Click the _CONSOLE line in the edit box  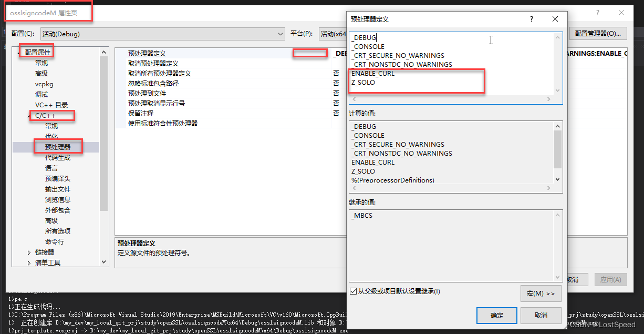pos(368,47)
